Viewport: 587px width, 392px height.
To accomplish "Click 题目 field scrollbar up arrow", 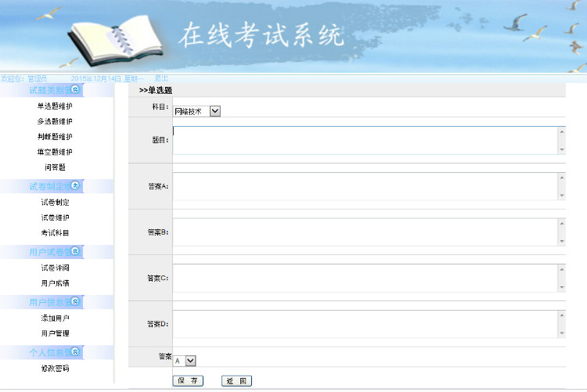I will [561, 131].
